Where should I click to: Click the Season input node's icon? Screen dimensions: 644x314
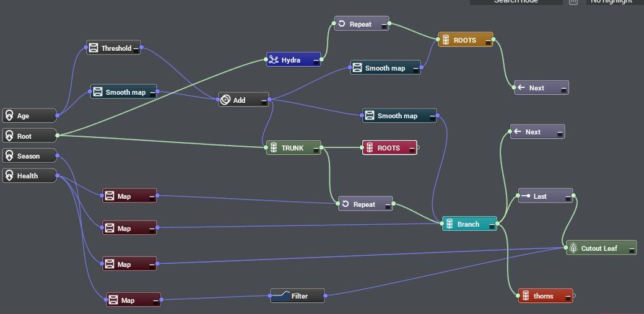click(x=9, y=156)
